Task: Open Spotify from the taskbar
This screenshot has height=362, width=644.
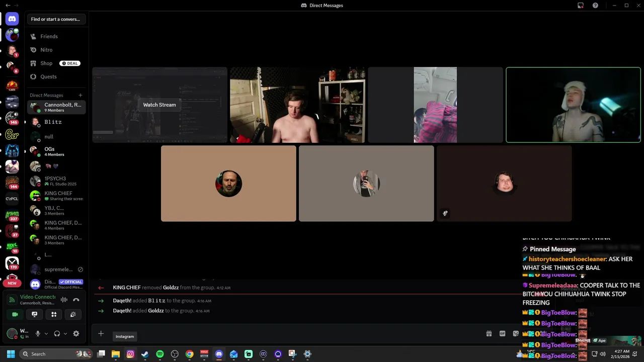Action: 160,354
